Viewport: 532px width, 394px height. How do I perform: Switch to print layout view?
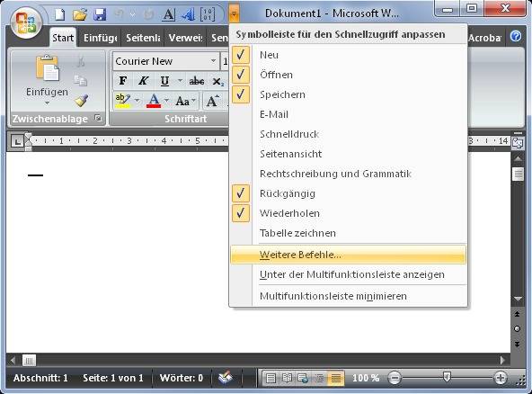270,378
